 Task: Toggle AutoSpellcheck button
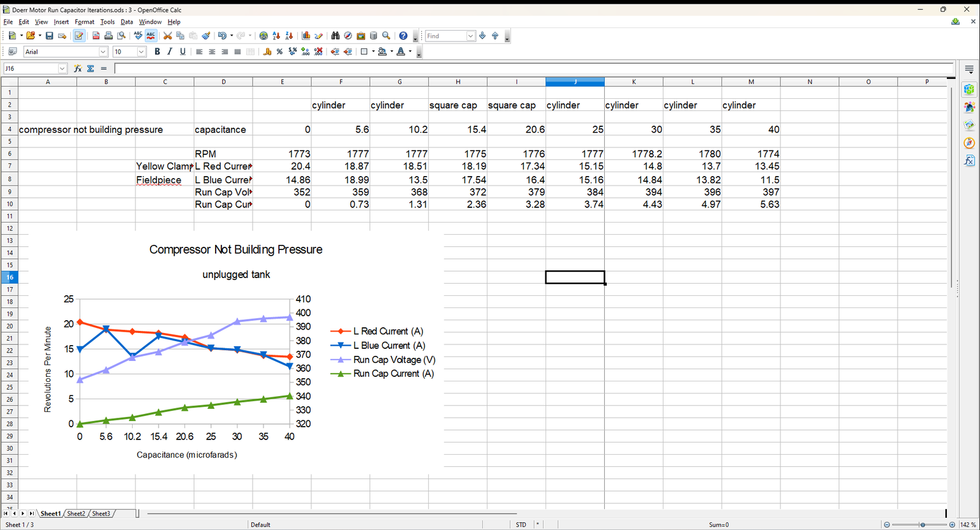[151, 36]
